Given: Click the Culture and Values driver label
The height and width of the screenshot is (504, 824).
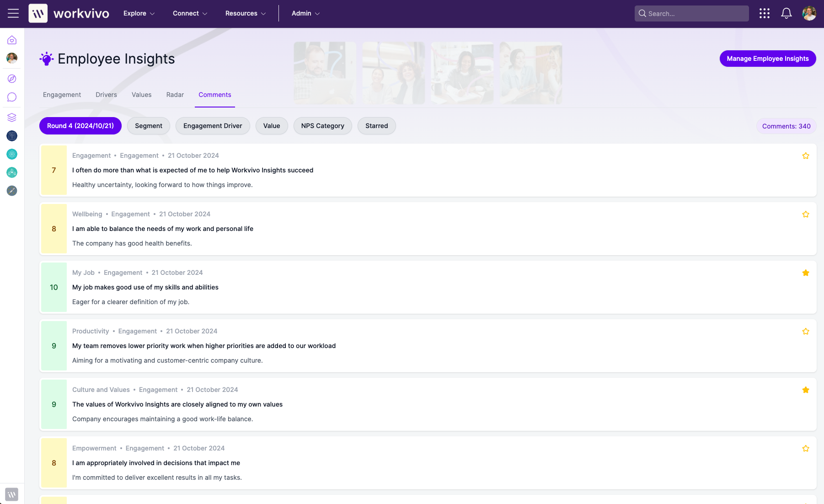Looking at the screenshot, I should (x=101, y=390).
